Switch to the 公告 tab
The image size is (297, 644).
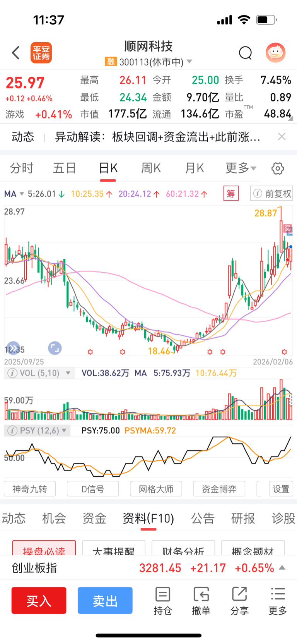[x=203, y=518]
